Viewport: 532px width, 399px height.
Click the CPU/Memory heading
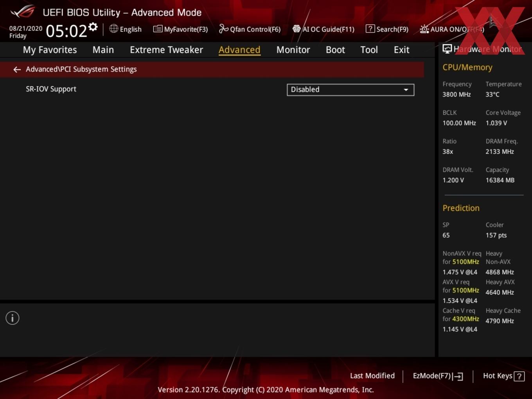point(467,67)
